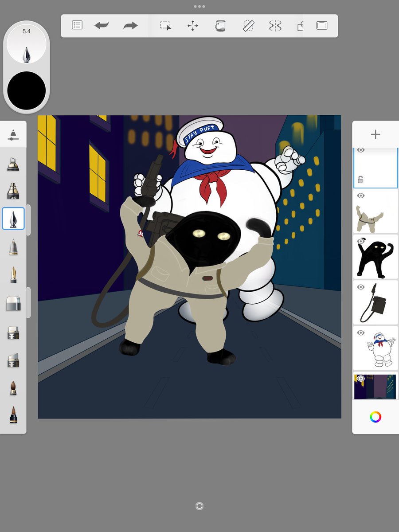The width and height of the screenshot is (399, 532).
Task: Select the city background layer thumbnail
Action: (x=376, y=386)
